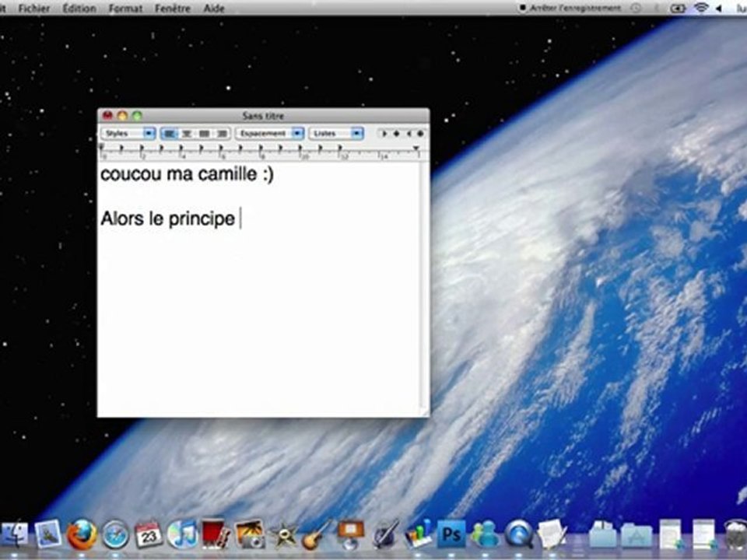The height and width of the screenshot is (560, 747).
Task: Zoom the Sans titre window
Action: pyautogui.click(x=137, y=115)
